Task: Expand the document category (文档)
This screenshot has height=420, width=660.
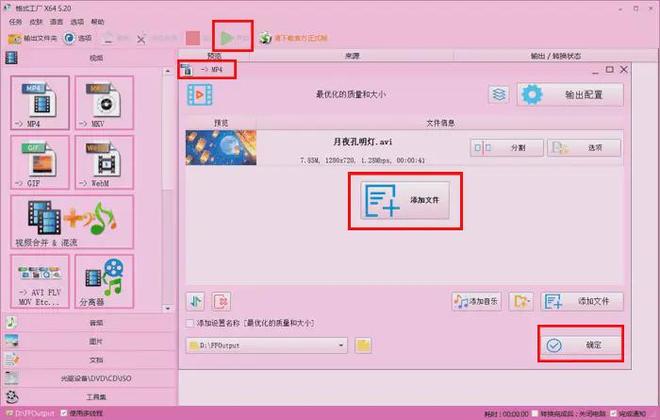Action: [x=89, y=360]
